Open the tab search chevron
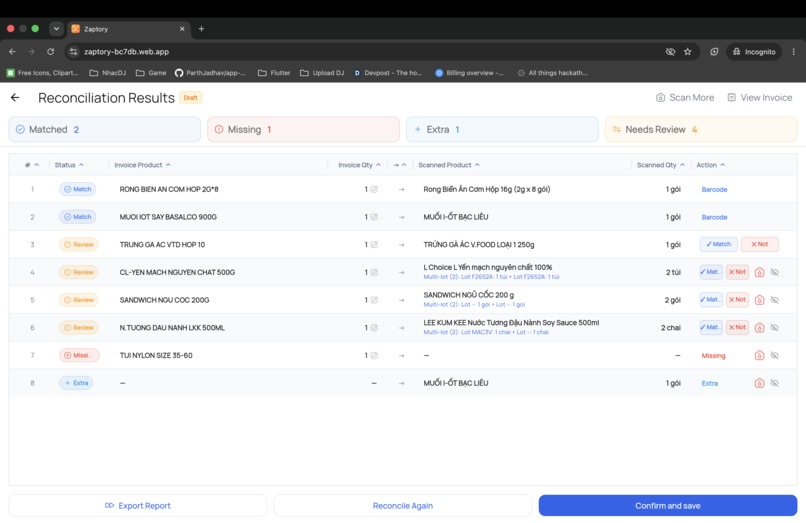Screen dimensions: 806x523 click(x=56, y=29)
